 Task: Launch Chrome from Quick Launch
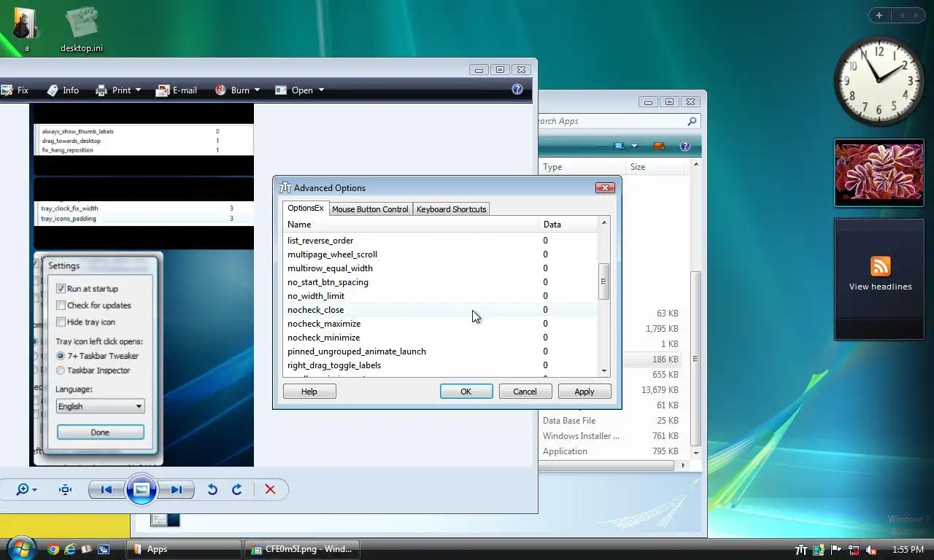coord(53,549)
